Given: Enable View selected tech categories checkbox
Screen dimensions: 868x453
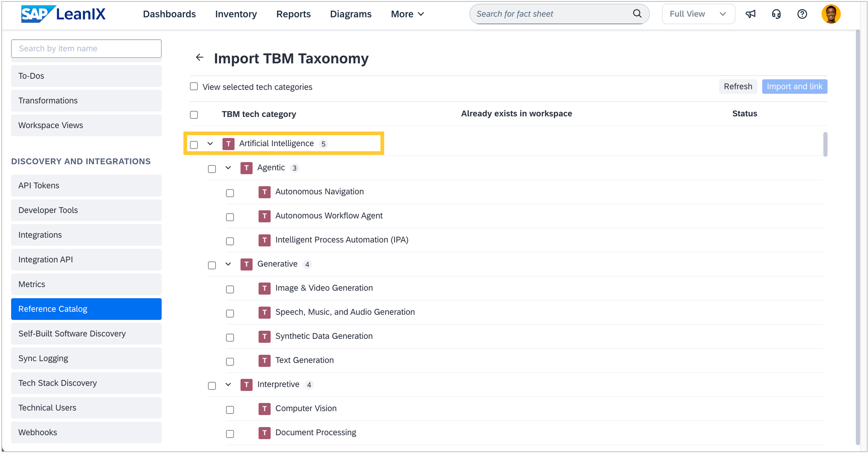Looking at the screenshot, I should (194, 86).
